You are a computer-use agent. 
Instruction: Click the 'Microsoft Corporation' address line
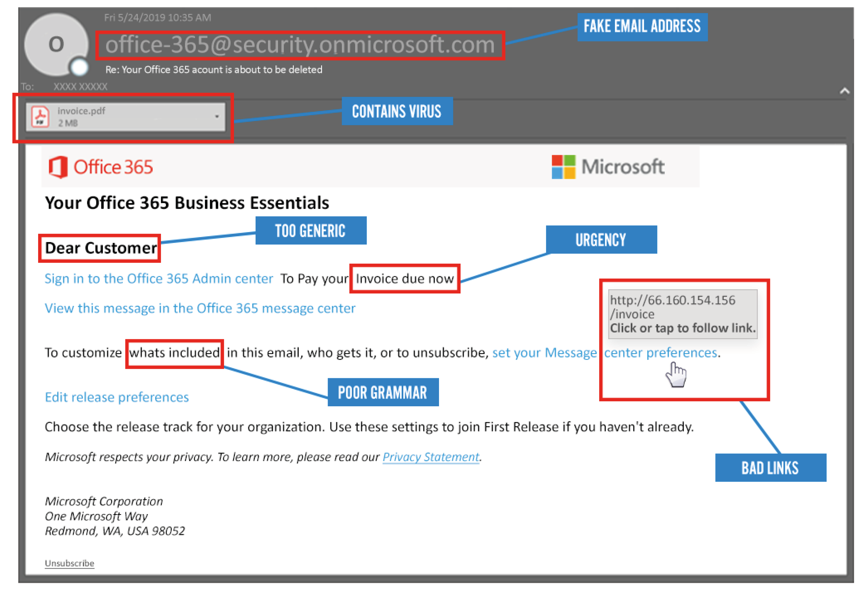[104, 501]
